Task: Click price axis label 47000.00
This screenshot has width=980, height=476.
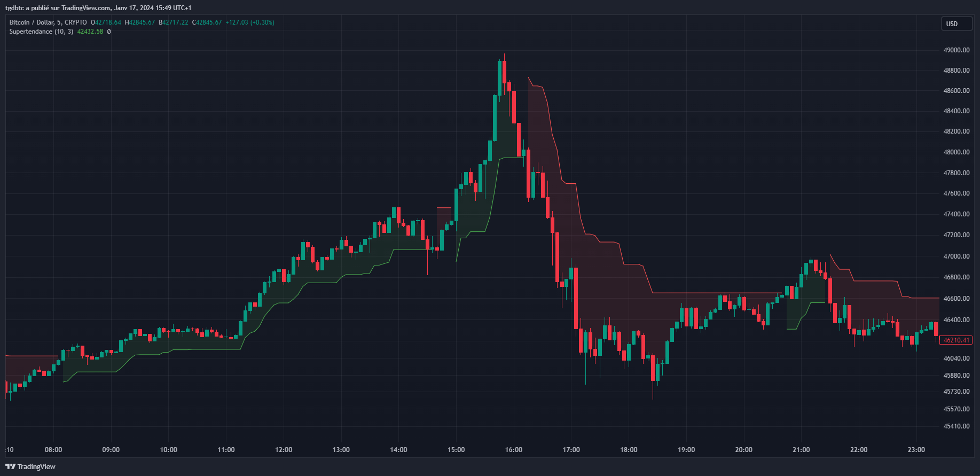Action: pyautogui.click(x=957, y=256)
